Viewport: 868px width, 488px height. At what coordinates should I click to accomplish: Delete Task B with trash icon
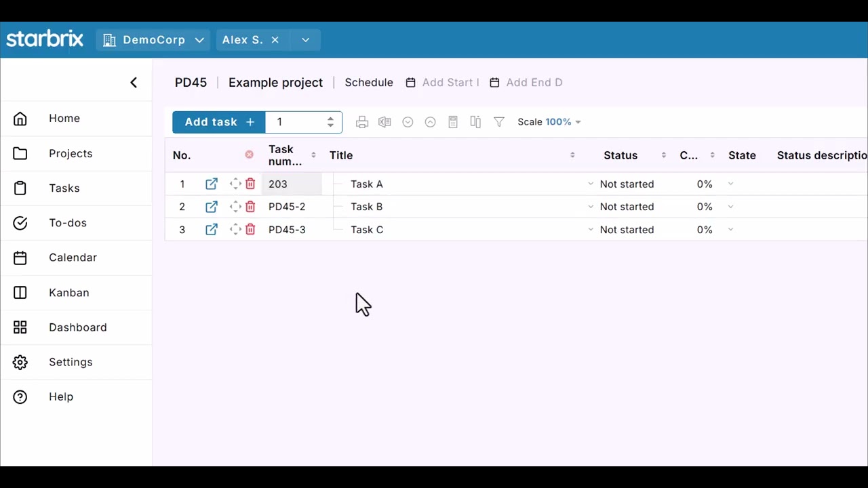coord(250,207)
